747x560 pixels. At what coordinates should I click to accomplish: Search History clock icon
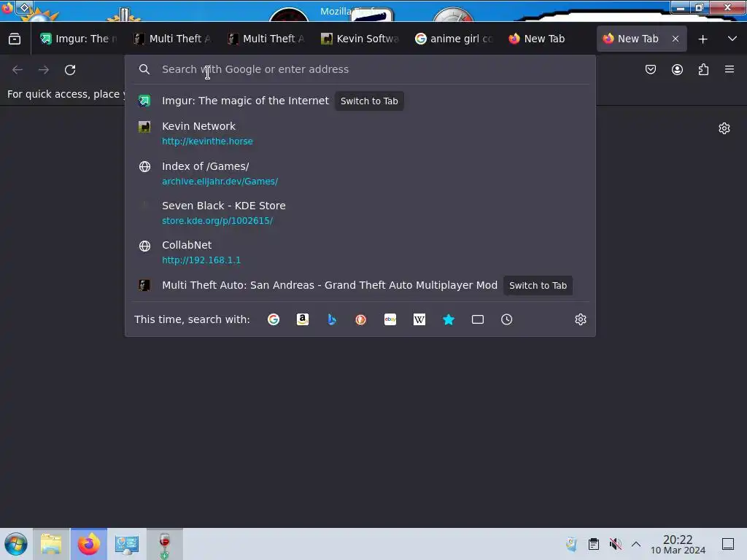[507, 319]
